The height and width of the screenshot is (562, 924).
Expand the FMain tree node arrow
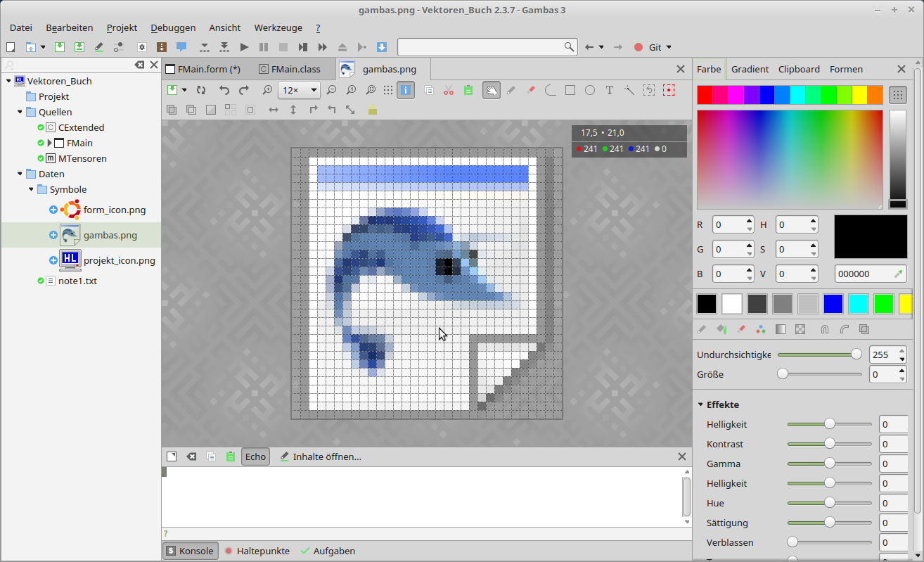(50, 143)
